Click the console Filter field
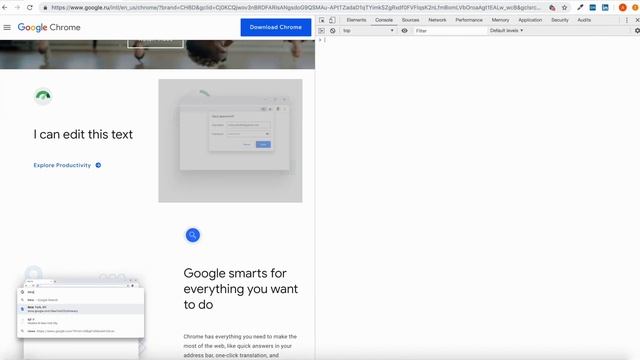The image size is (640, 360). (x=450, y=31)
